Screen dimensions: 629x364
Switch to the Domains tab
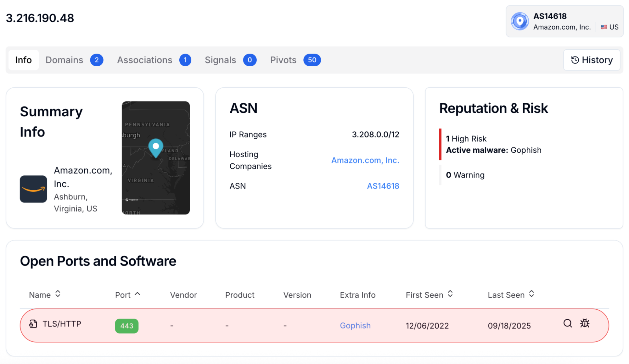click(x=74, y=60)
